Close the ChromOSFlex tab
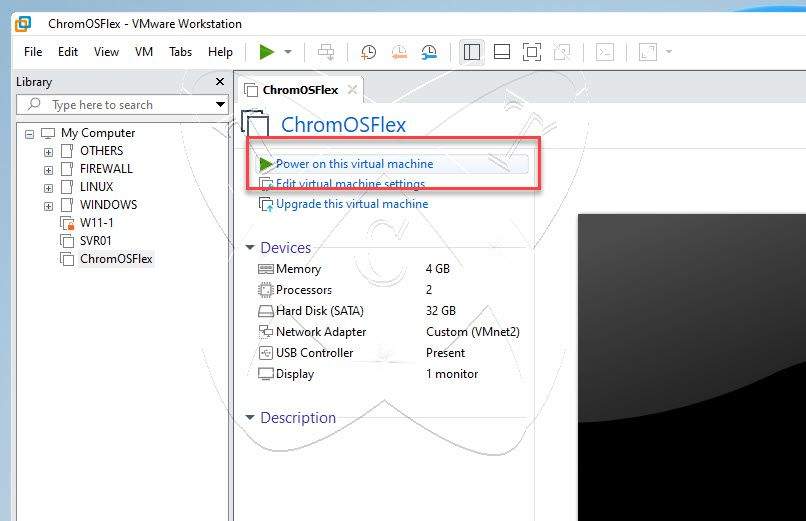Image resolution: width=806 pixels, height=521 pixels. tap(352, 90)
